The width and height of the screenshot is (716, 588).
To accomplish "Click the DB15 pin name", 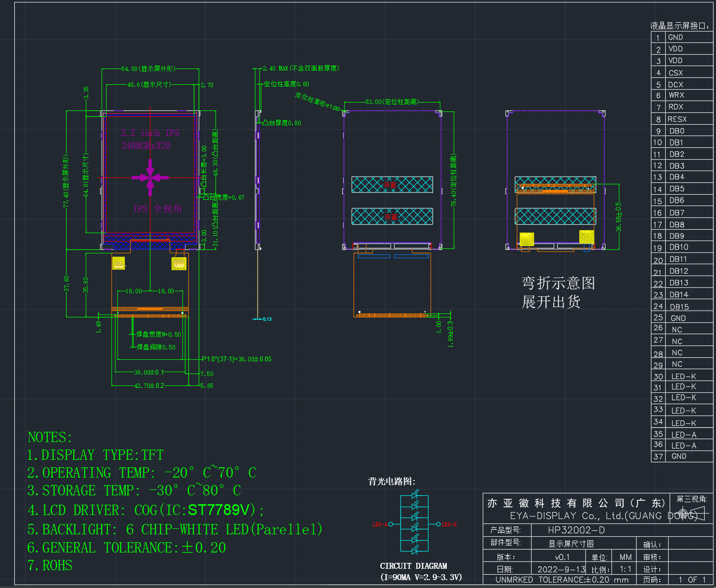I will pos(679,307).
